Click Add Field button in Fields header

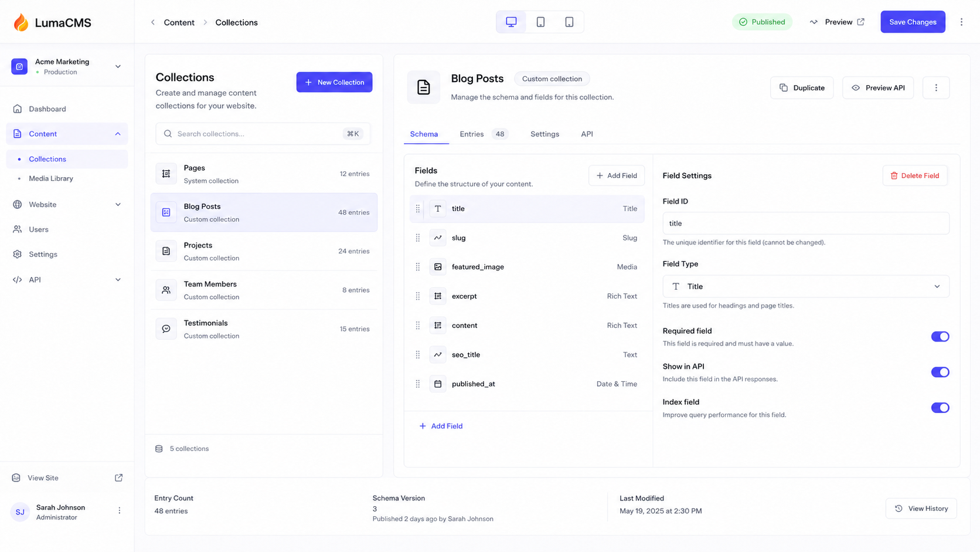(x=617, y=175)
